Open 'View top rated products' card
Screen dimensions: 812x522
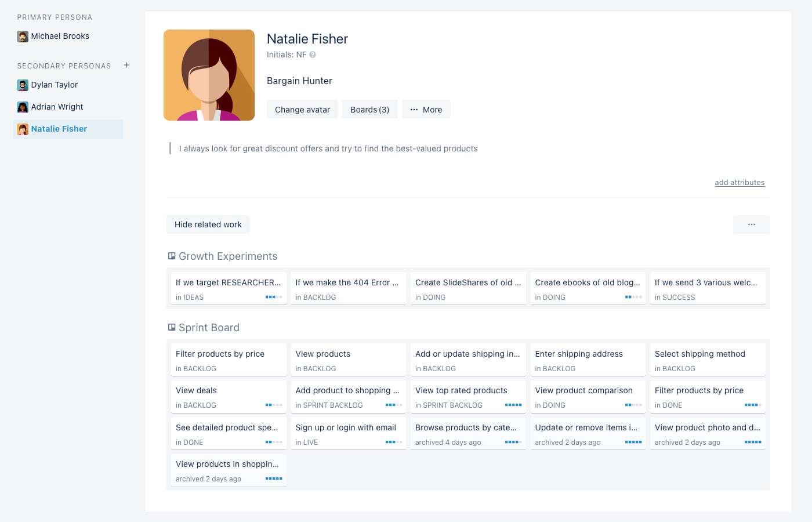[x=468, y=396]
